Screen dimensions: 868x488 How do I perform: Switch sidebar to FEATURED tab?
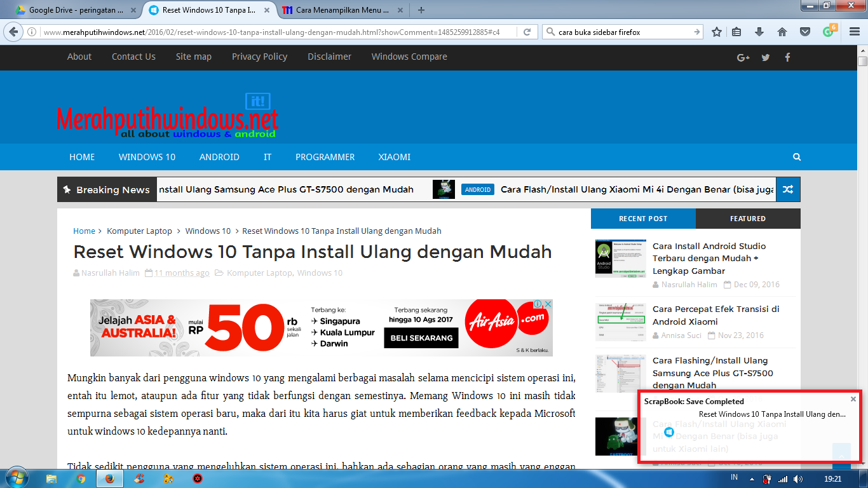point(748,219)
